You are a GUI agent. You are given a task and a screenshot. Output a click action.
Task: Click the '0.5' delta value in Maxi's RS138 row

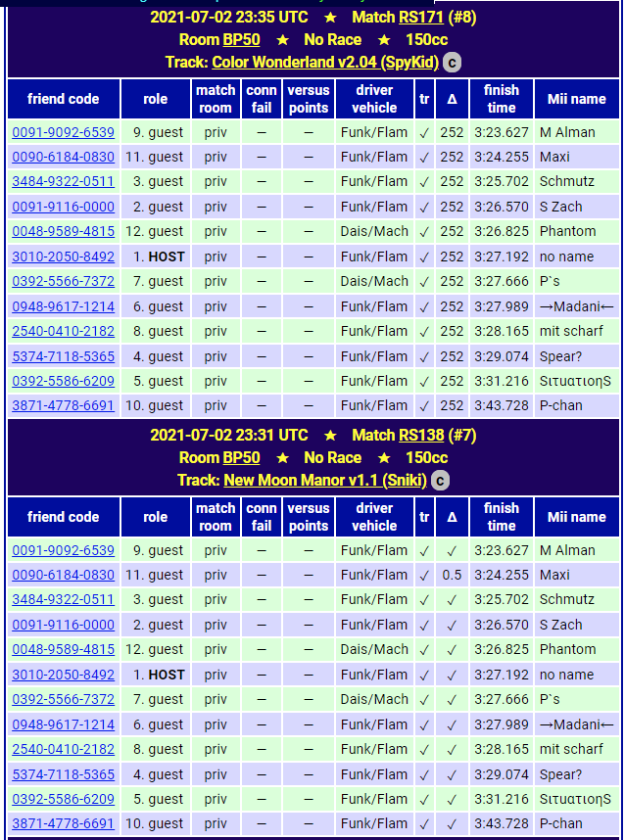point(452,575)
